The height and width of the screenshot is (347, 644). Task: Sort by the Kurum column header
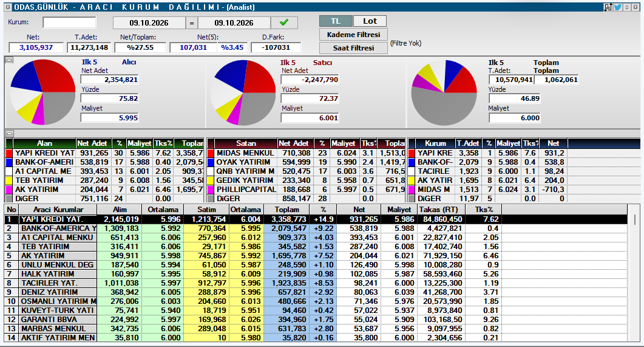(435, 143)
